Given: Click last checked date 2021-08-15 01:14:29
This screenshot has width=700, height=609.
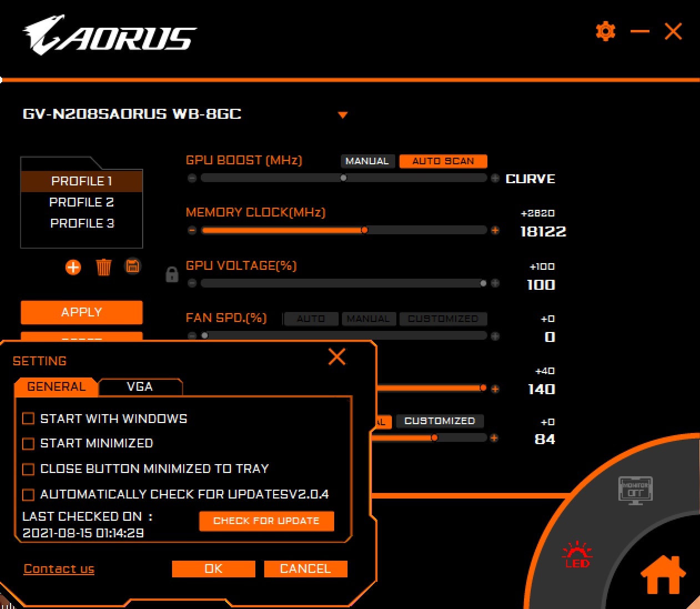Looking at the screenshot, I should pos(83,533).
